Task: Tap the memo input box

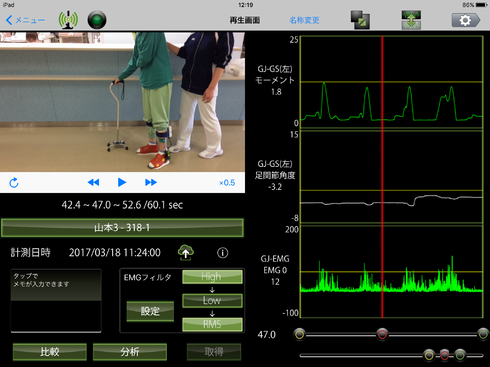Action: tap(56, 301)
